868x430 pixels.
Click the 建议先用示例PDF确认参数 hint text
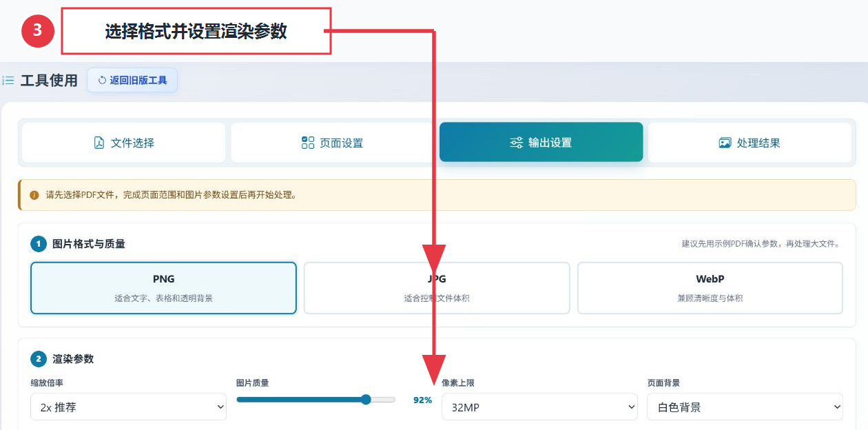tap(761, 244)
